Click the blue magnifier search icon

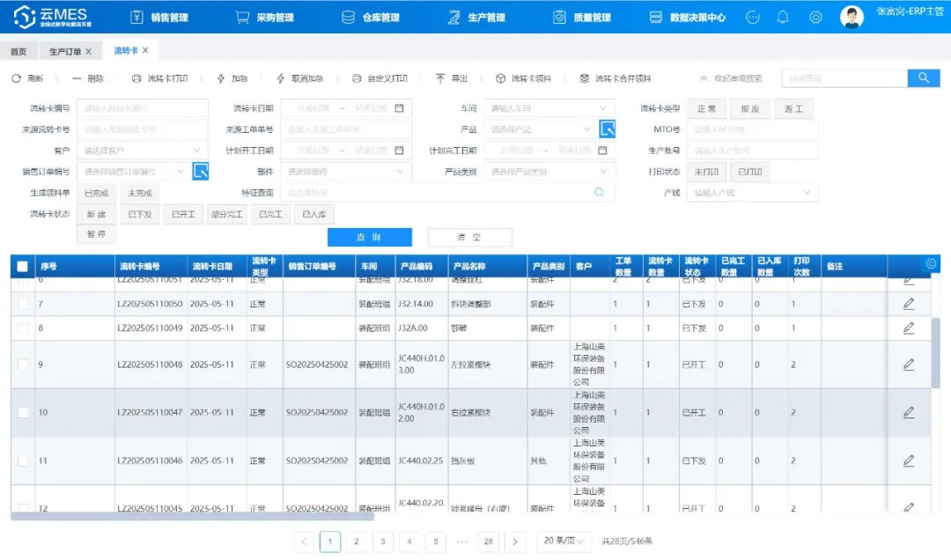[923, 78]
